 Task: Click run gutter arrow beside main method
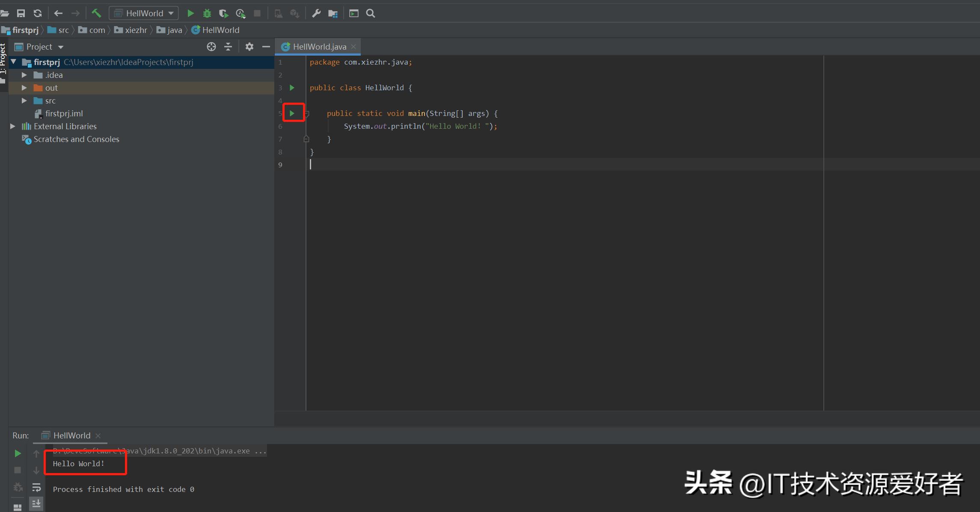click(292, 113)
